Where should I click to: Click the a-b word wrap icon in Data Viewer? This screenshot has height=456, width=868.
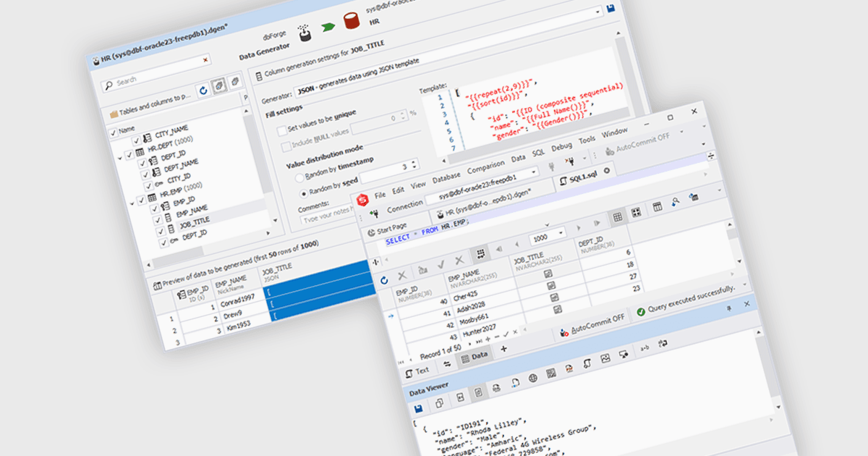(644, 347)
